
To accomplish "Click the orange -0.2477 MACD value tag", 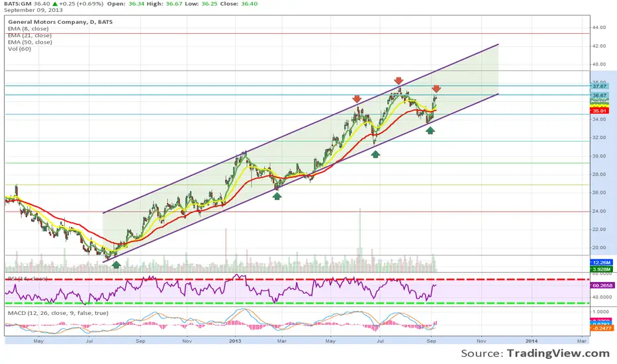I will pyautogui.click(x=602, y=328).
